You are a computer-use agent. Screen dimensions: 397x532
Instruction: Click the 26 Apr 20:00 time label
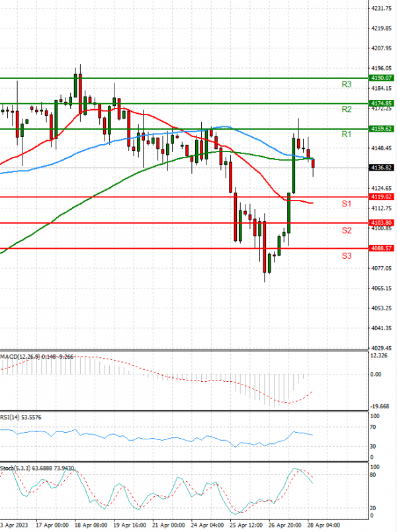pyautogui.click(x=285, y=525)
